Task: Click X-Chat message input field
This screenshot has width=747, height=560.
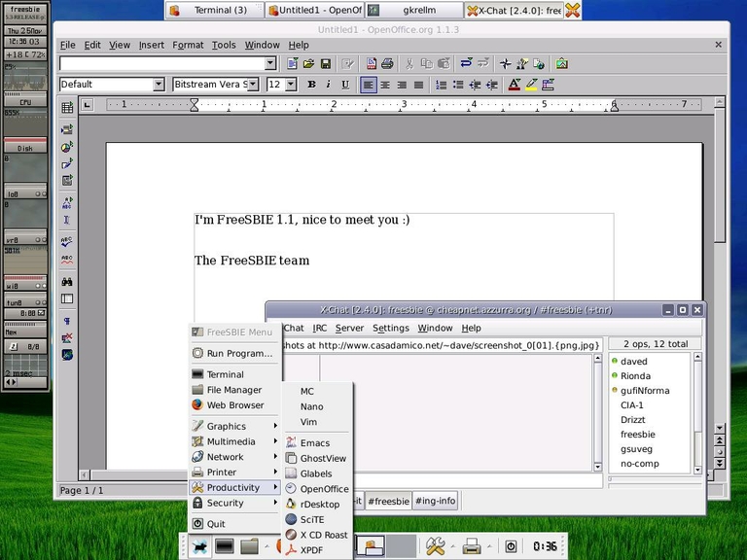Action: coord(479,480)
